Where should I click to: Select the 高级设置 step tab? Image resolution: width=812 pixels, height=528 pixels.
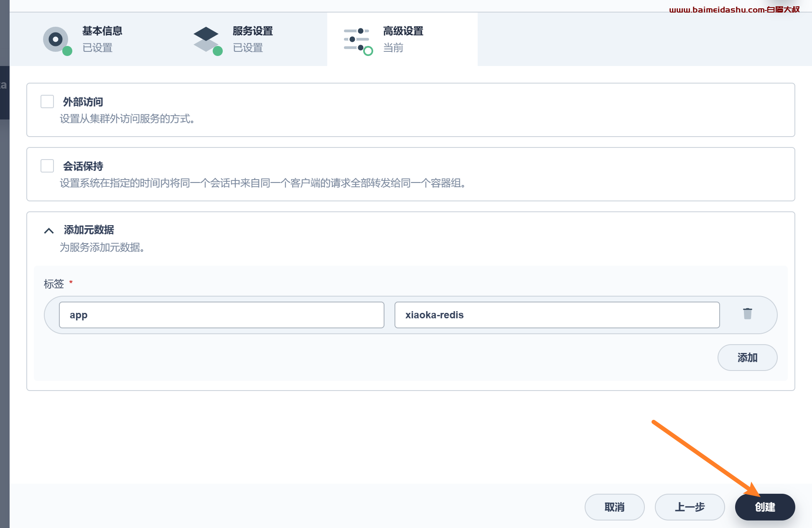(x=402, y=39)
